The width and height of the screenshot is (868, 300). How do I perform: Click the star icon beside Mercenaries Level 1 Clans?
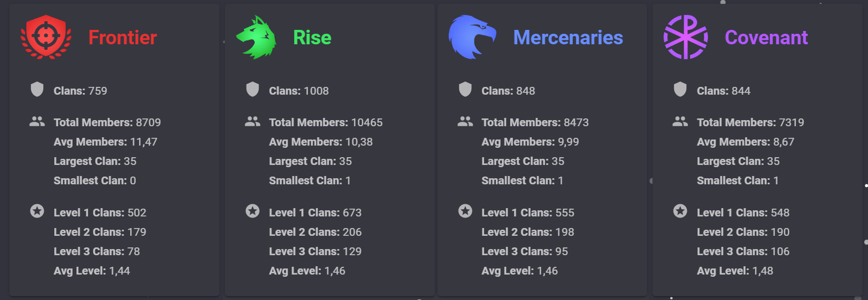tap(465, 211)
